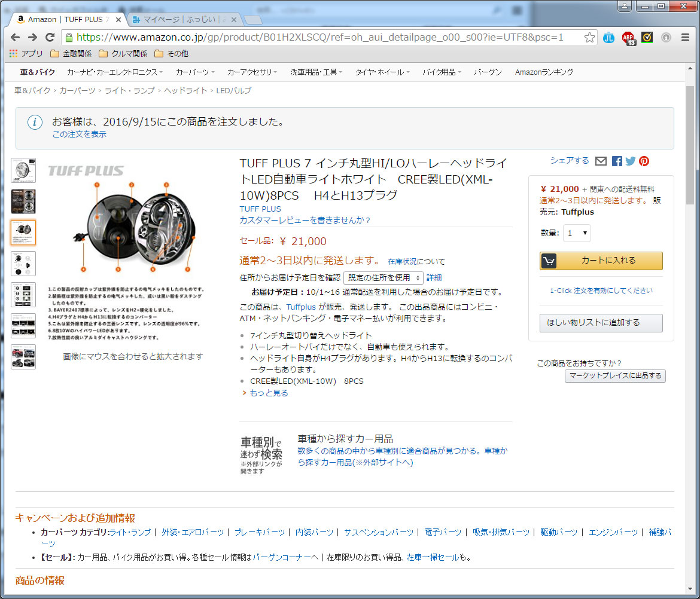Open the アプリ apps grid shortcut
The height and width of the screenshot is (599, 700).
(26, 54)
